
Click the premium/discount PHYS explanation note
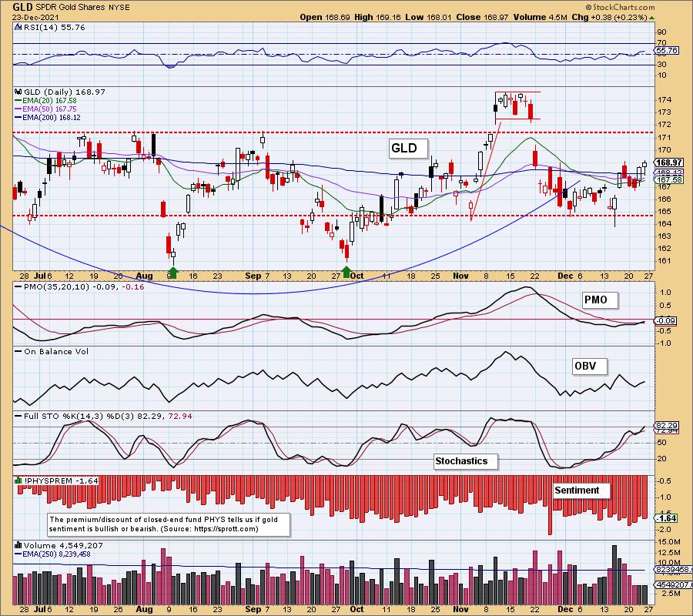coord(169,524)
